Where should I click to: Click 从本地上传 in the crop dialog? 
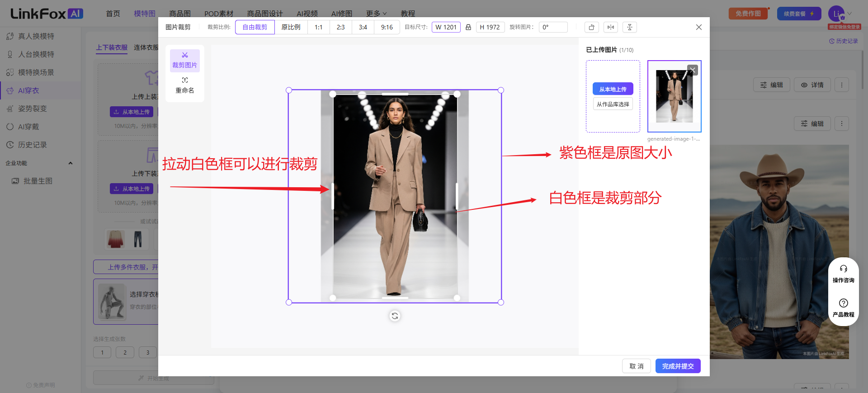click(x=613, y=89)
